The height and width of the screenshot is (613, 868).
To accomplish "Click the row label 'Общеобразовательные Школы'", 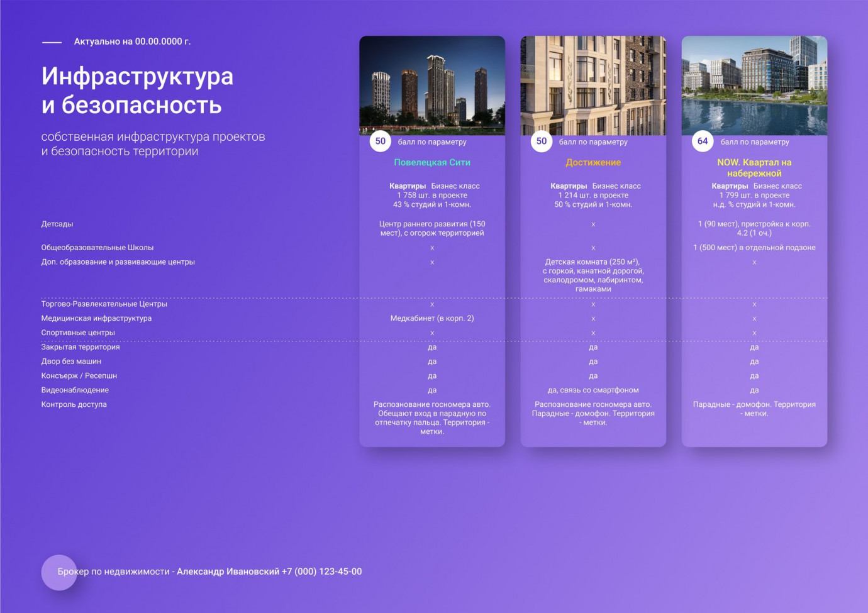I will [97, 248].
